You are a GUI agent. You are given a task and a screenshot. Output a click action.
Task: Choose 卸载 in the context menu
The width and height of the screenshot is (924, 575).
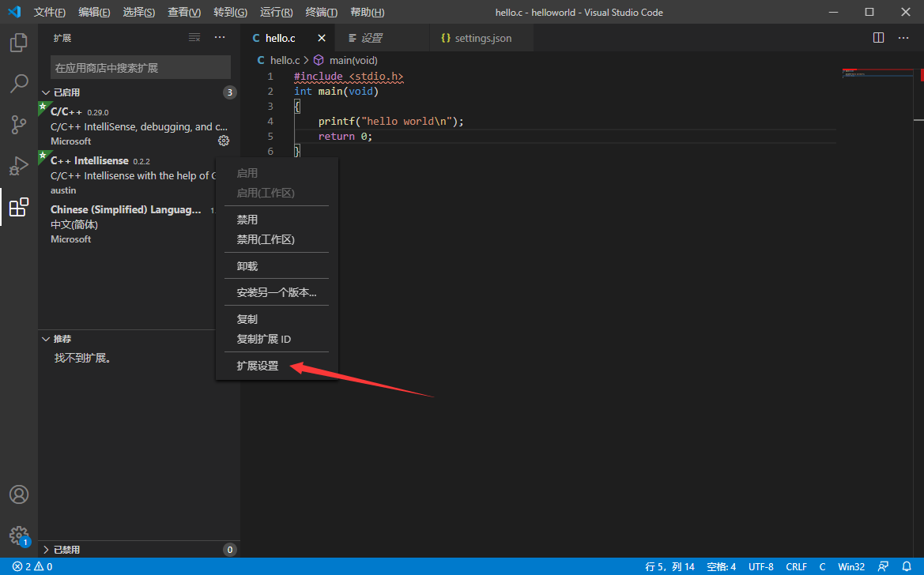tap(277, 266)
